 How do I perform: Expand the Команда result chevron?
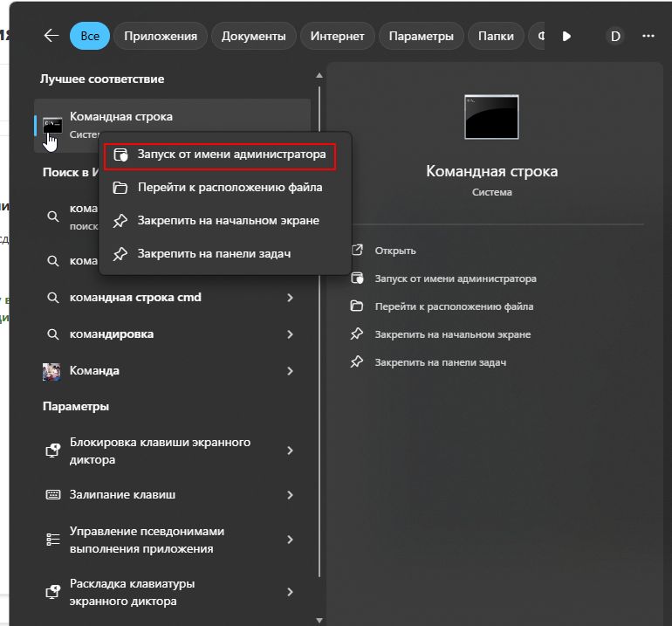[290, 371]
